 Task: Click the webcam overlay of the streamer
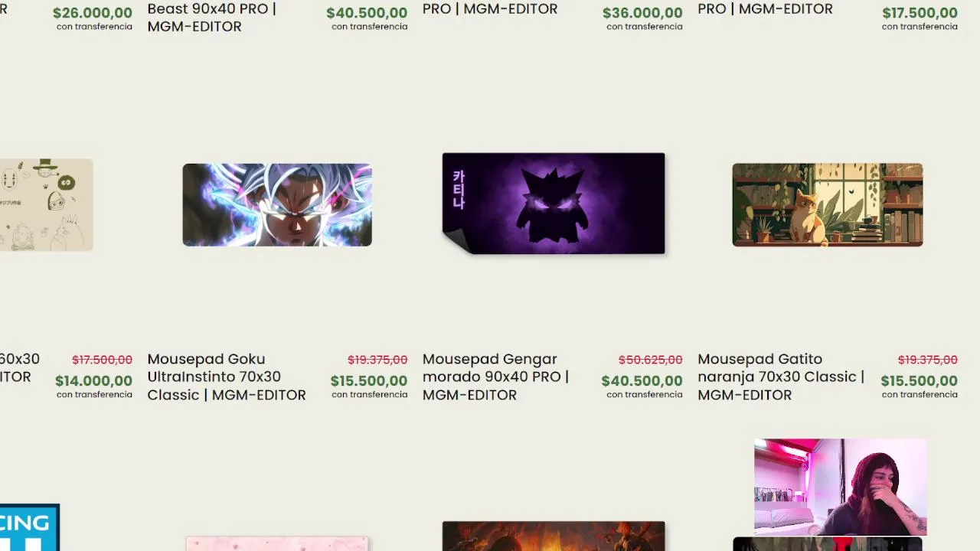(840, 487)
